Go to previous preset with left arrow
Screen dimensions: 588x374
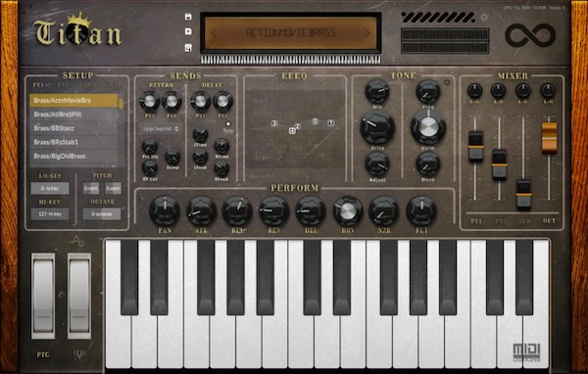coord(214,33)
